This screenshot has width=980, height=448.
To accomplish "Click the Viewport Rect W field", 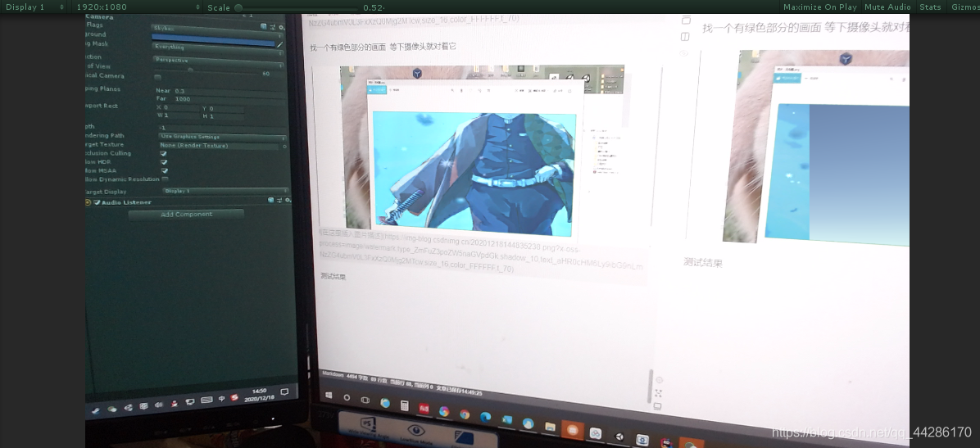I will click(x=181, y=116).
